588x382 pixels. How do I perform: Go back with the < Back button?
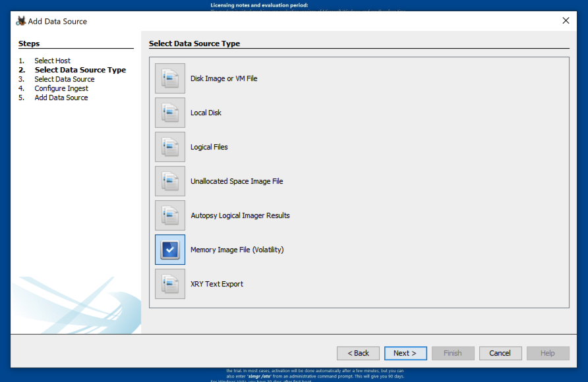358,353
